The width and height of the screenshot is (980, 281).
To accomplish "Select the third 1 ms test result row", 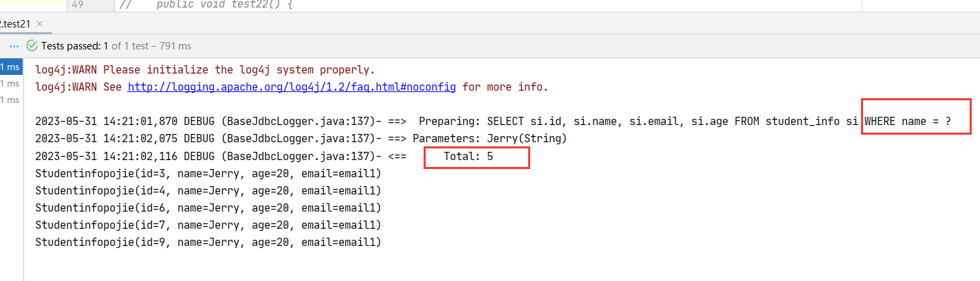I will (x=10, y=100).
